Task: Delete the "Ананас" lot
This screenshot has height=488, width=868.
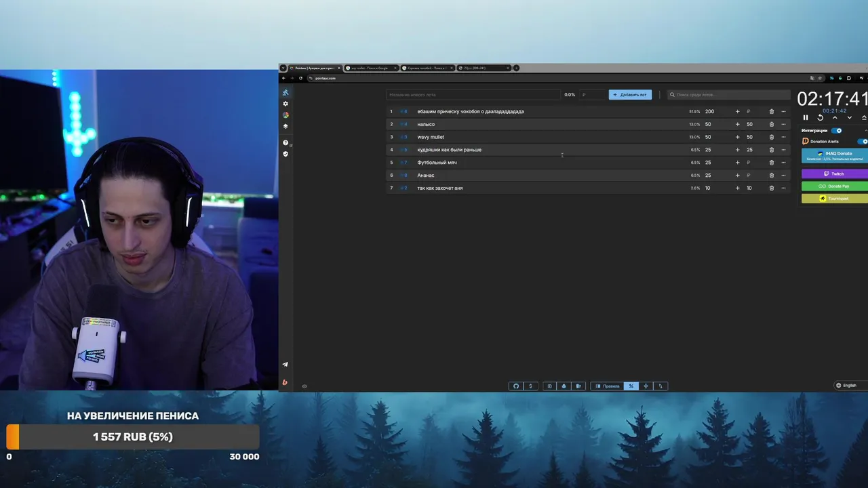Action: [771, 175]
